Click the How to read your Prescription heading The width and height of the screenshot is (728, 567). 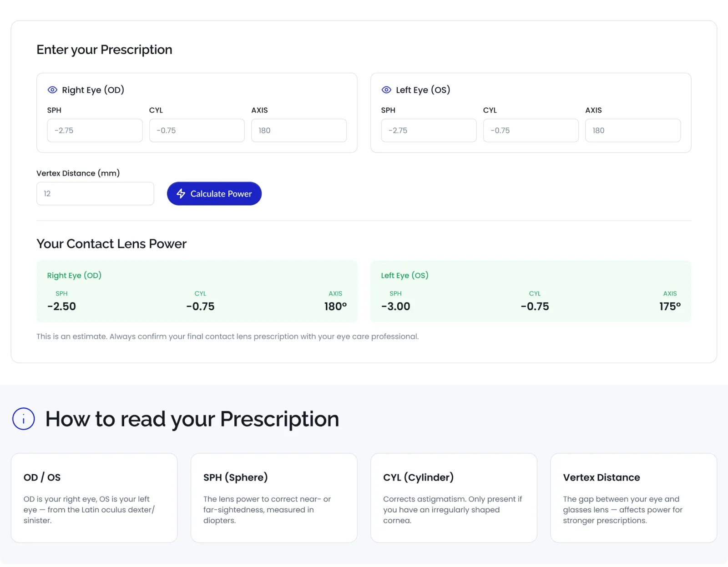[x=192, y=419]
